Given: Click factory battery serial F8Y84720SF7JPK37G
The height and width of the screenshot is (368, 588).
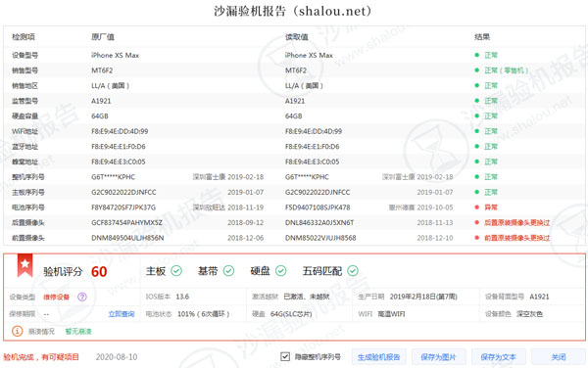Looking at the screenshot, I should pos(123,207).
